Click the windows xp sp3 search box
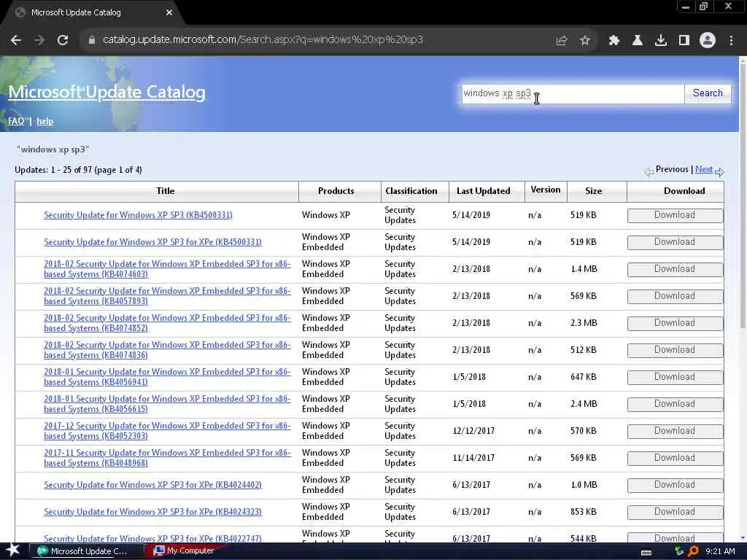Viewport: 747px width, 560px height. [x=573, y=93]
